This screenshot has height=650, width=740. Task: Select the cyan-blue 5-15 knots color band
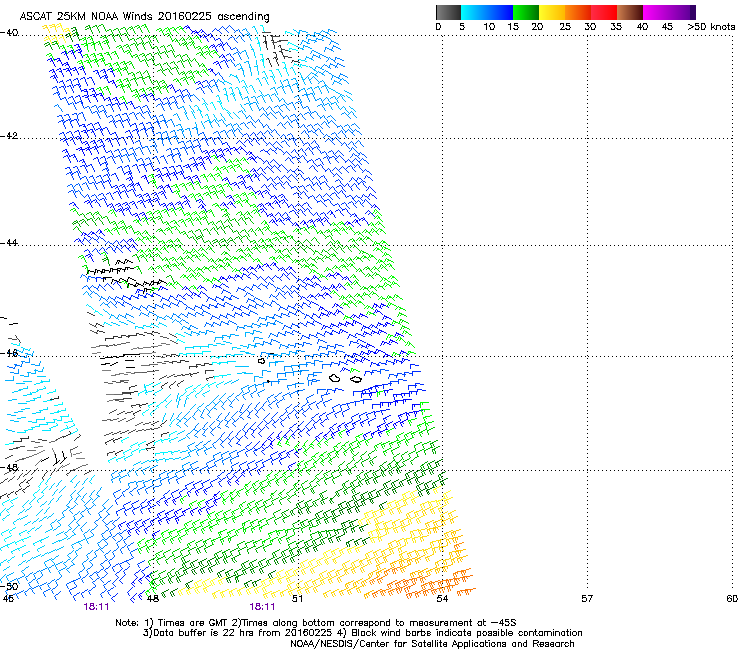[487, 12]
